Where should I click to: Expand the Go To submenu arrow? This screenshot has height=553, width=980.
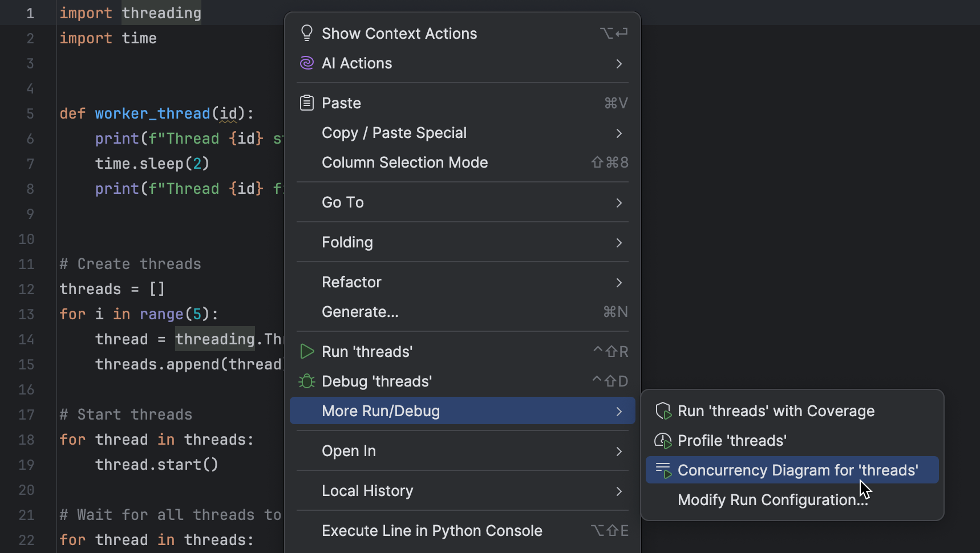[x=619, y=202]
